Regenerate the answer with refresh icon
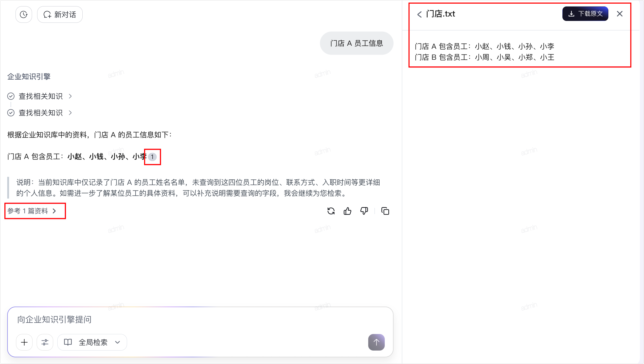 click(331, 211)
